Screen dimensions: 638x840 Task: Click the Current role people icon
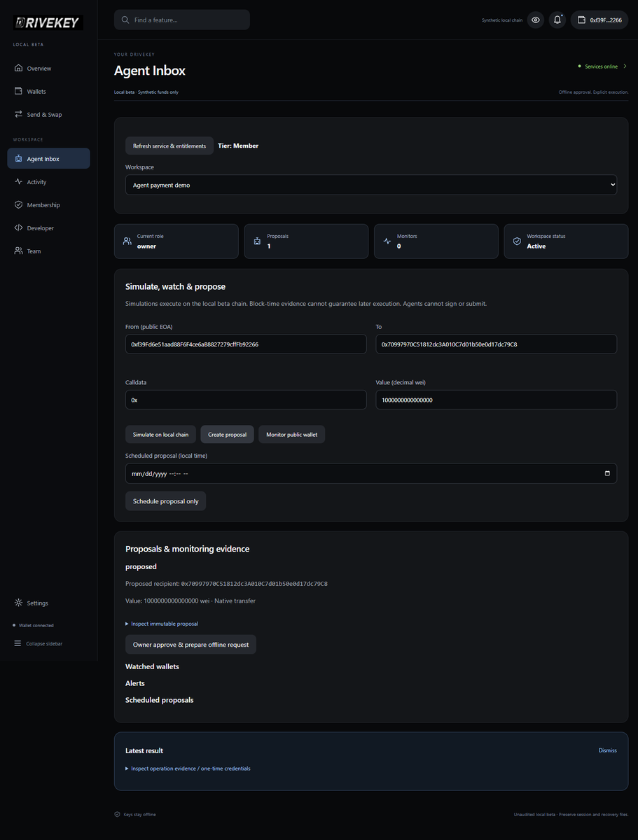coord(127,241)
